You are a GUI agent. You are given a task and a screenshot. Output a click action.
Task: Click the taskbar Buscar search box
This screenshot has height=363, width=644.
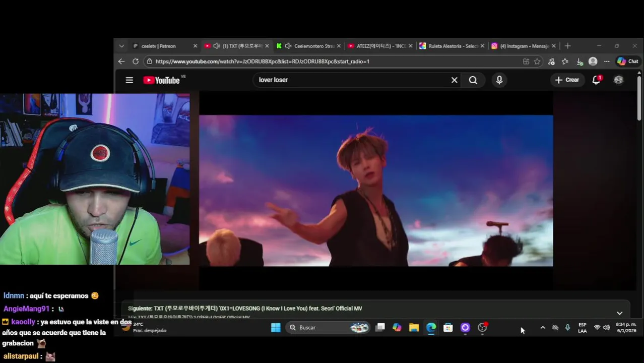[328, 328]
